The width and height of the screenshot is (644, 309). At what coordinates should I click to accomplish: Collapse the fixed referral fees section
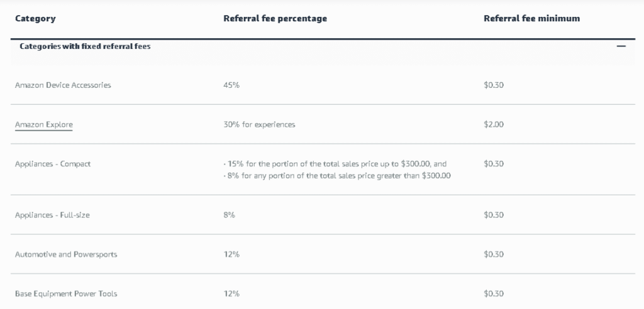(x=621, y=46)
